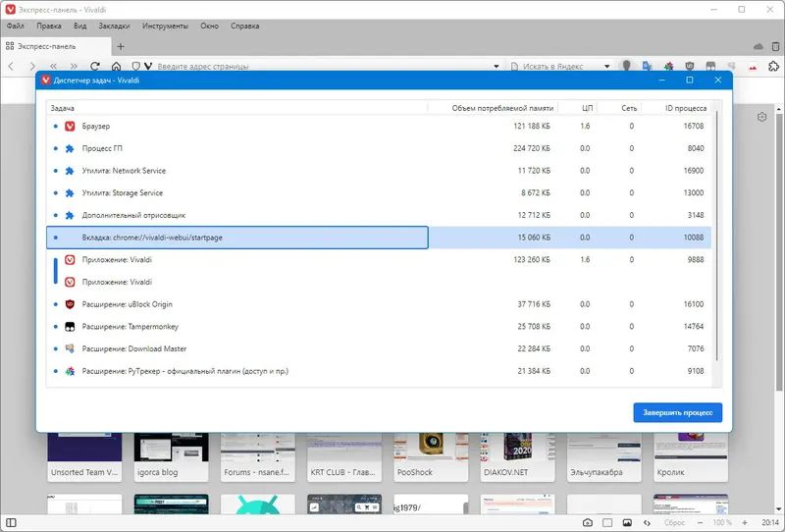The height and width of the screenshot is (532, 785).
Task: Open the uBlock Origin toolbar extension icon
Action: point(690,66)
